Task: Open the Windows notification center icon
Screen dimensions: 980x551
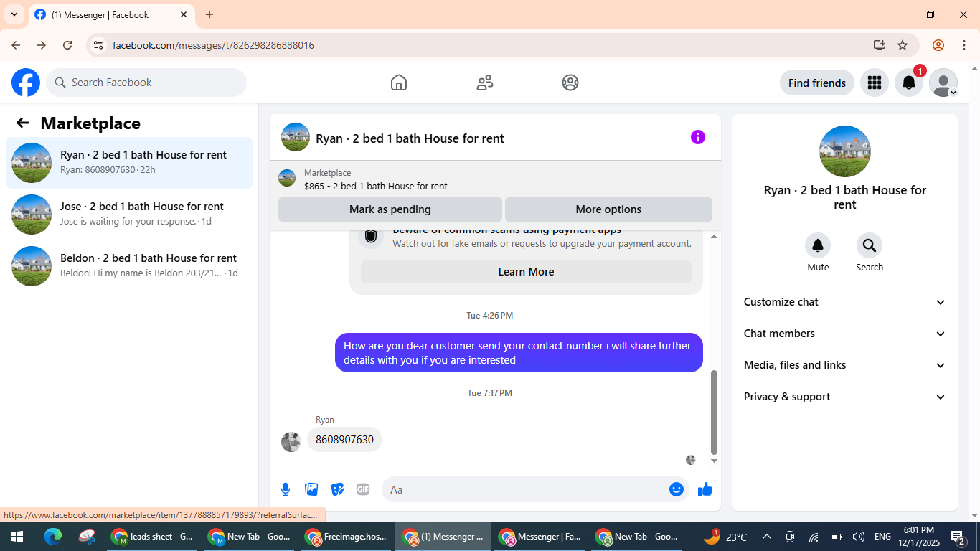Action: pos(958,537)
